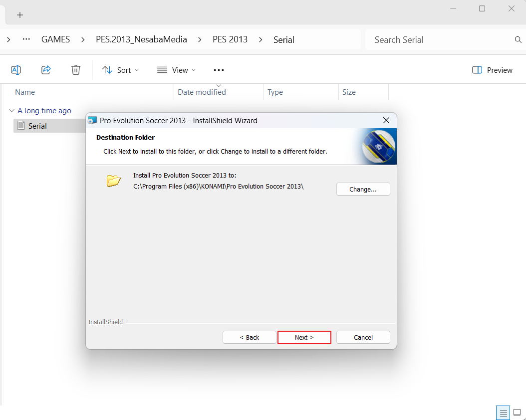Viewport: 526px width, 420px height.
Task: Toggle the Preview pane button
Action: tap(492, 70)
